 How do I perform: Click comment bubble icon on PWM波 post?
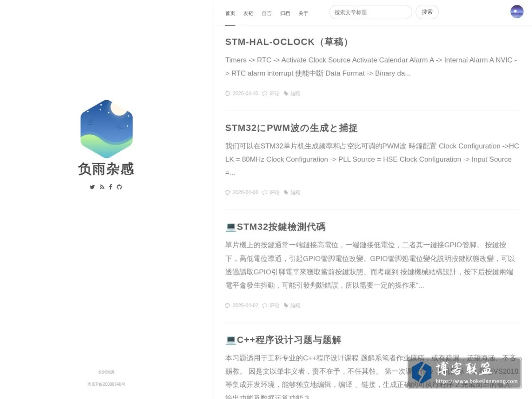point(265,192)
